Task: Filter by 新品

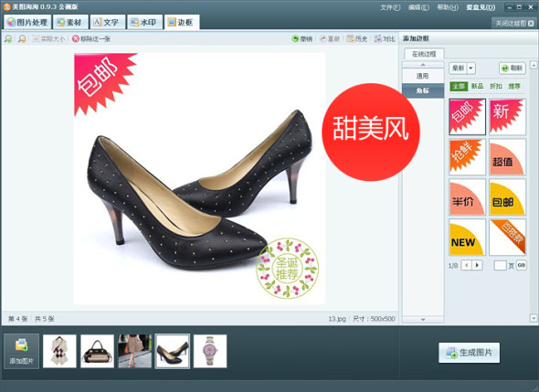Action: coord(477,86)
